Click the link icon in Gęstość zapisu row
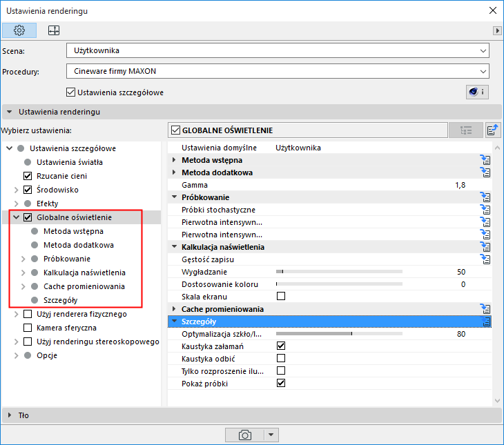The height and width of the screenshot is (445, 504). (485, 259)
